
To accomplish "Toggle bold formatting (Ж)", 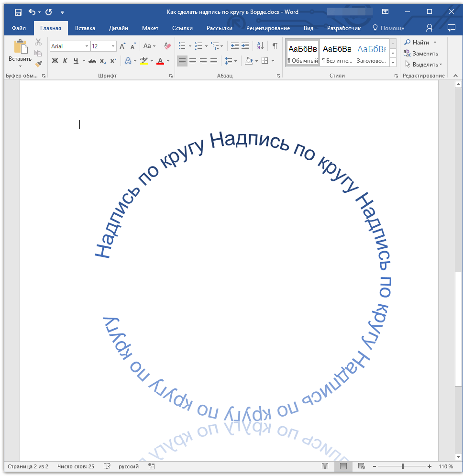I will [55, 61].
